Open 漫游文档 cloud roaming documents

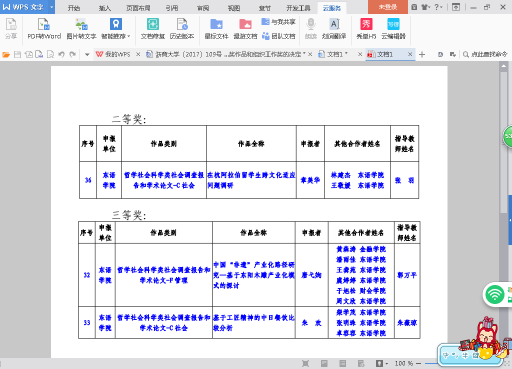pos(245,29)
